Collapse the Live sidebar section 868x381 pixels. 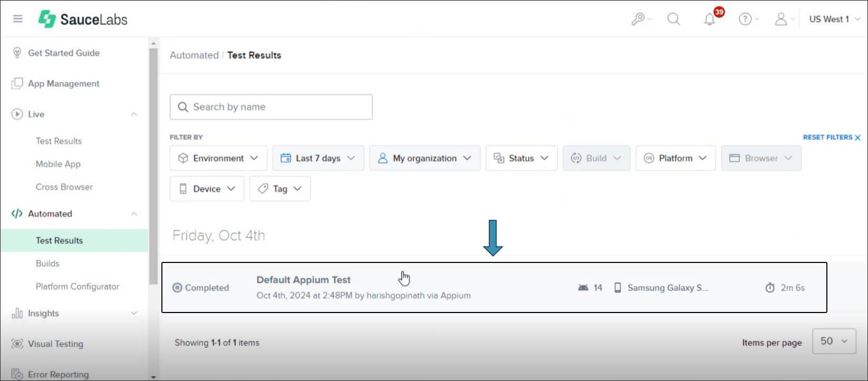[134, 114]
